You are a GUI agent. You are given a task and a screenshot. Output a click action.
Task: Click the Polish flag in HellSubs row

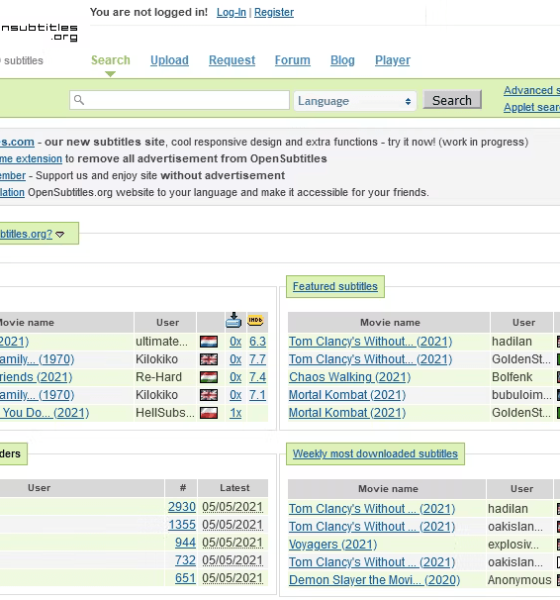(209, 412)
